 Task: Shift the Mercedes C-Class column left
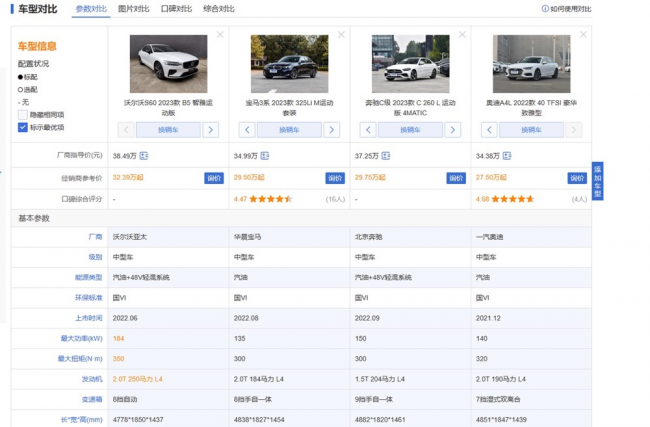pyautogui.click(x=368, y=130)
